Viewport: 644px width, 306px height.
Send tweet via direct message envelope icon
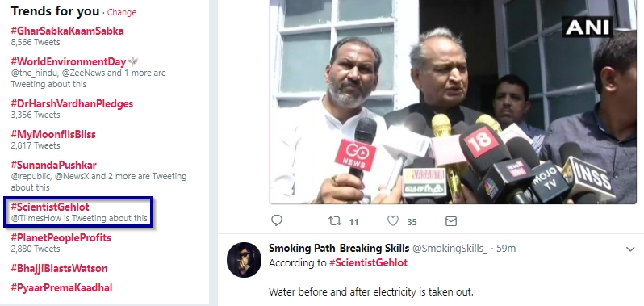coord(451,221)
